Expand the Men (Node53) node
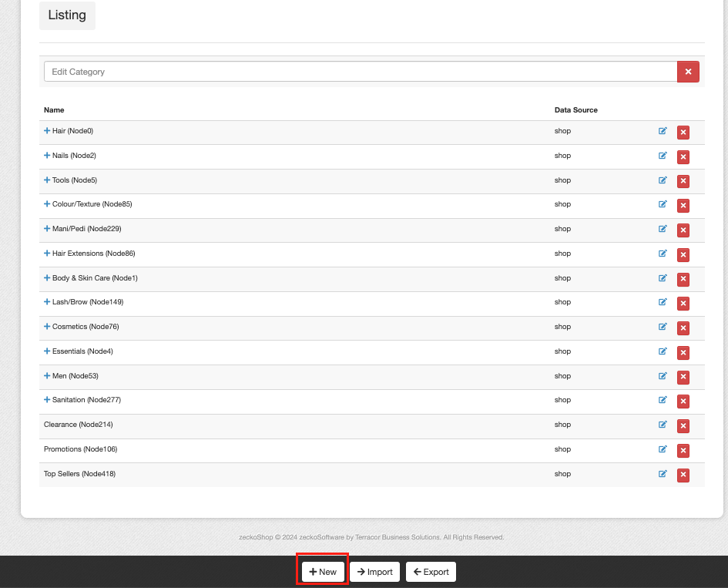The width and height of the screenshot is (728, 588). pyautogui.click(x=47, y=376)
